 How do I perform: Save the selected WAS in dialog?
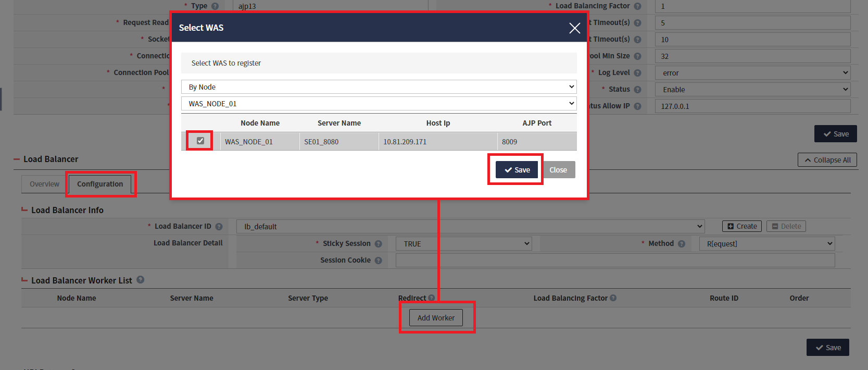tap(517, 170)
